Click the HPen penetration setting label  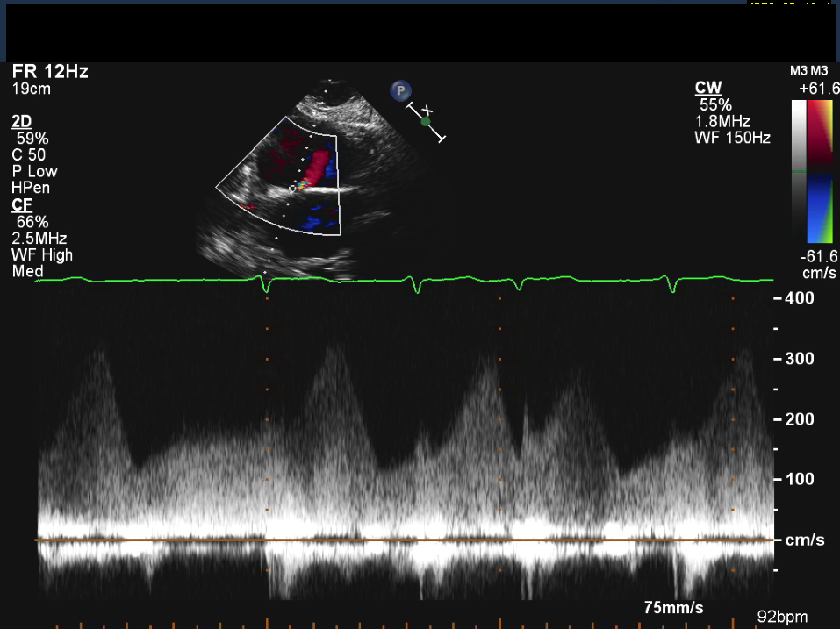pos(28,188)
